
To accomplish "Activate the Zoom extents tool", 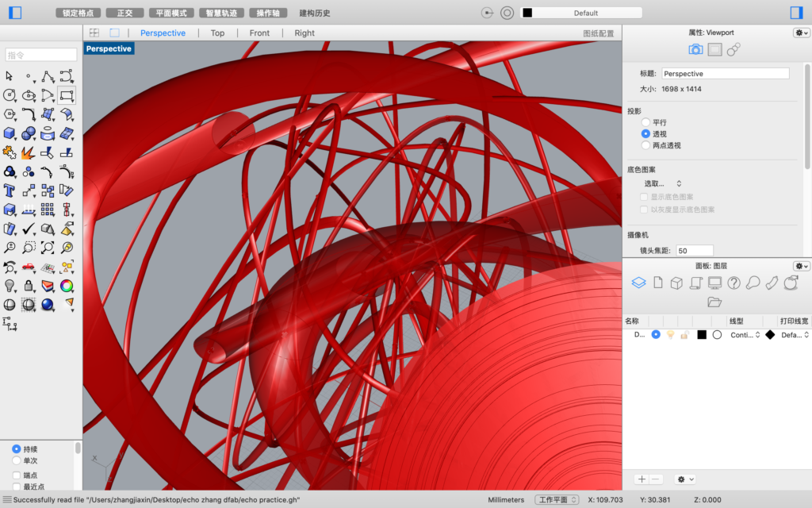I will 48,248.
